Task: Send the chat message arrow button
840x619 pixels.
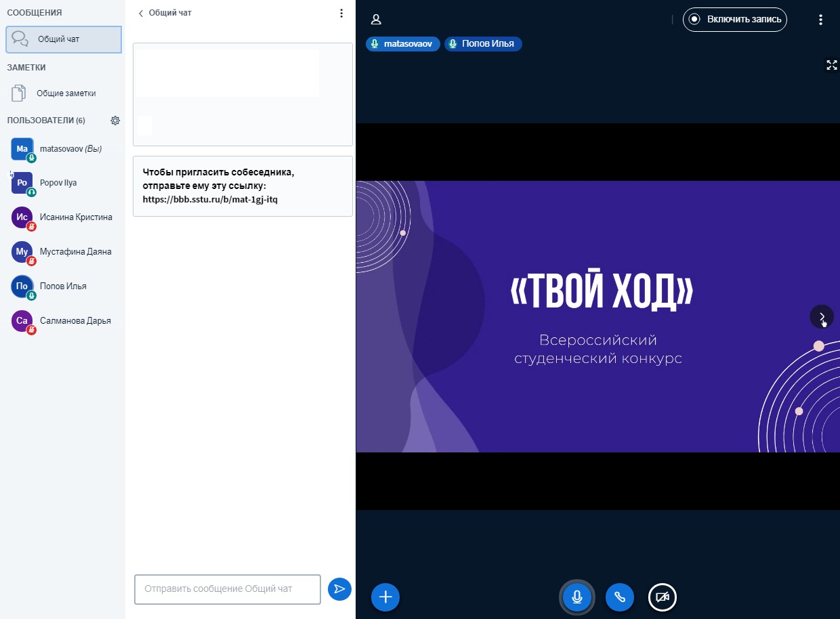Action: (x=339, y=589)
